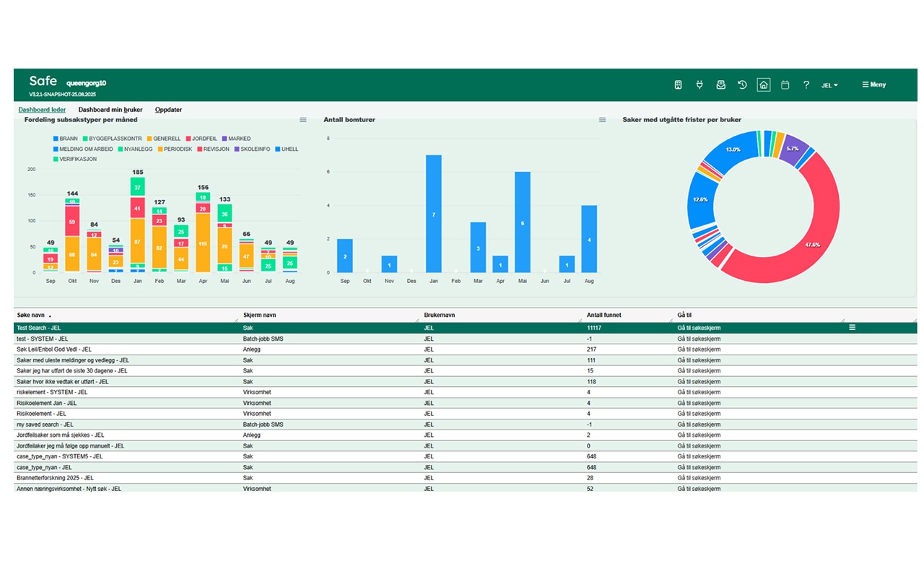The width and height of the screenshot is (924, 566).
Task: Click Gå til søkeskjerm for Brannetterforskning 2025
Action: point(698,478)
